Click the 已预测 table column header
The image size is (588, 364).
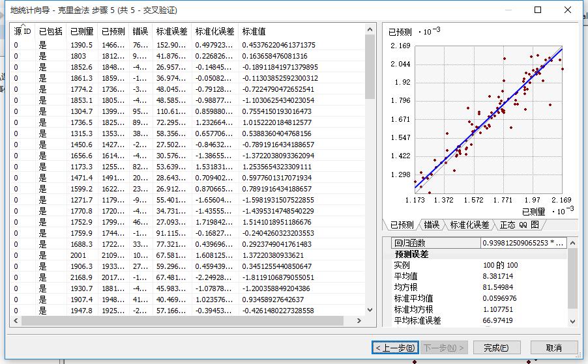coord(113,31)
